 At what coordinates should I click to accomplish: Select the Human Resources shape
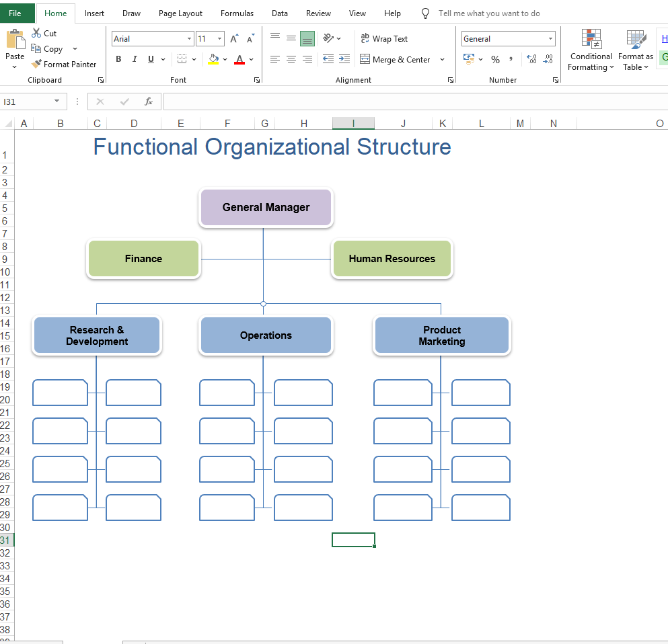[x=392, y=258]
